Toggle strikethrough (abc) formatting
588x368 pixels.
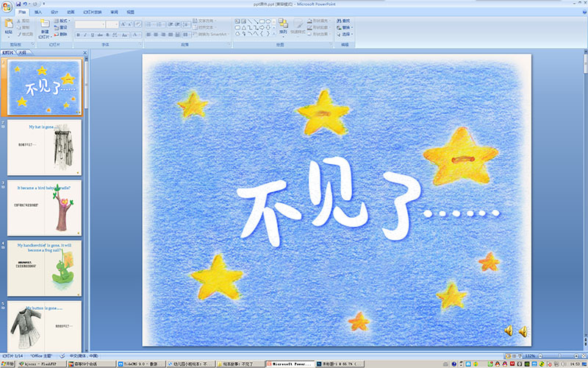pyautogui.click(x=100, y=35)
